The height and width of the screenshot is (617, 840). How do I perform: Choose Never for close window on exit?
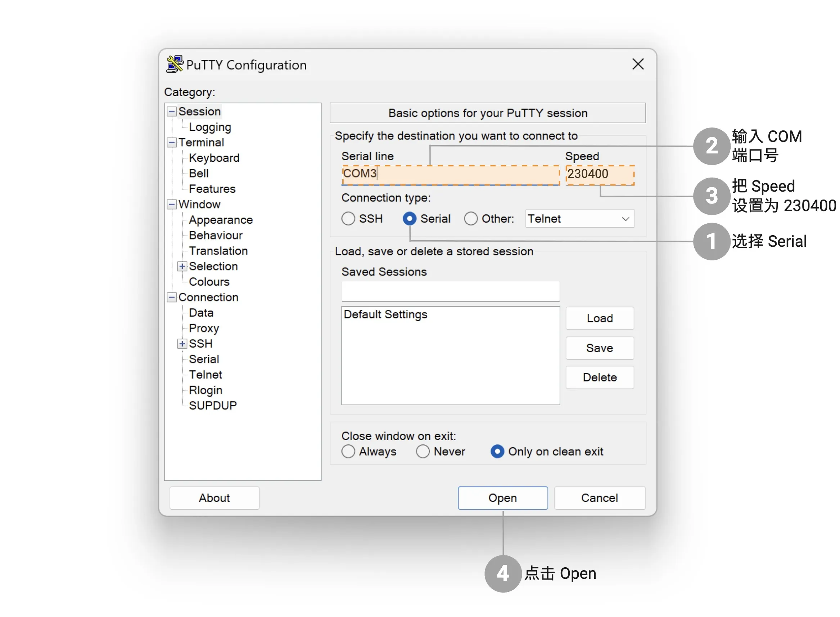tap(423, 451)
